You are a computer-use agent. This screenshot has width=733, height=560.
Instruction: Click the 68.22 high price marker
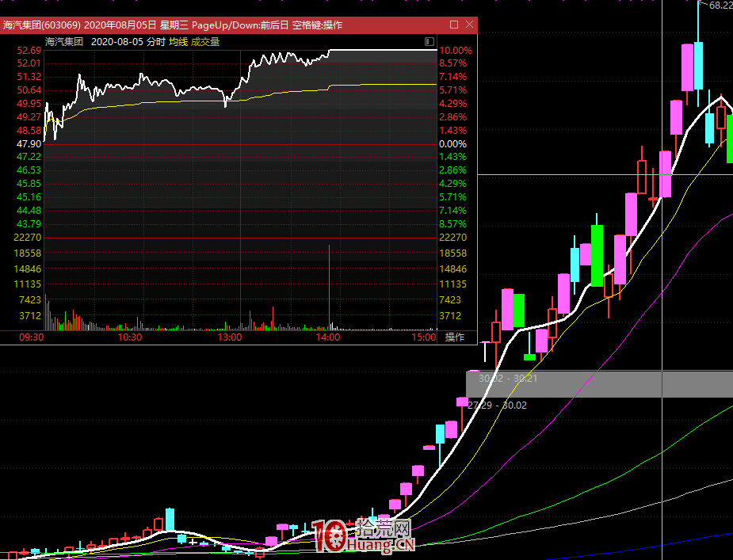click(720, 6)
